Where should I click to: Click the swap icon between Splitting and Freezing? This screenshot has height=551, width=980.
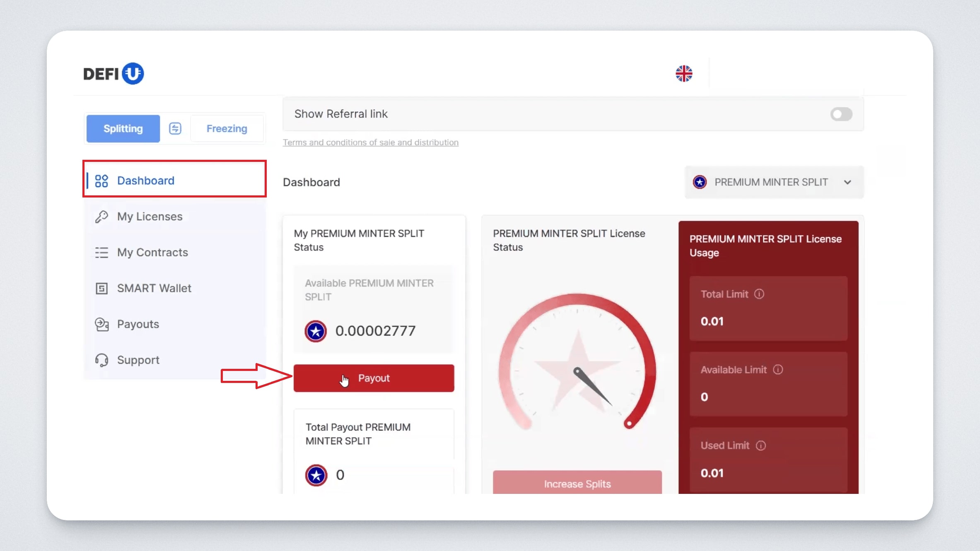pos(175,128)
